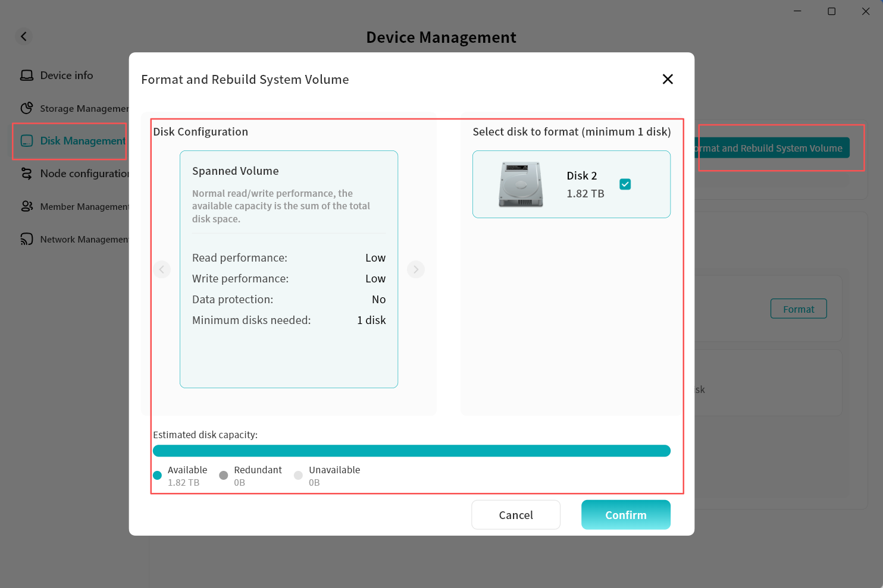
Task: Click the Device info laptop icon
Action: 27,76
